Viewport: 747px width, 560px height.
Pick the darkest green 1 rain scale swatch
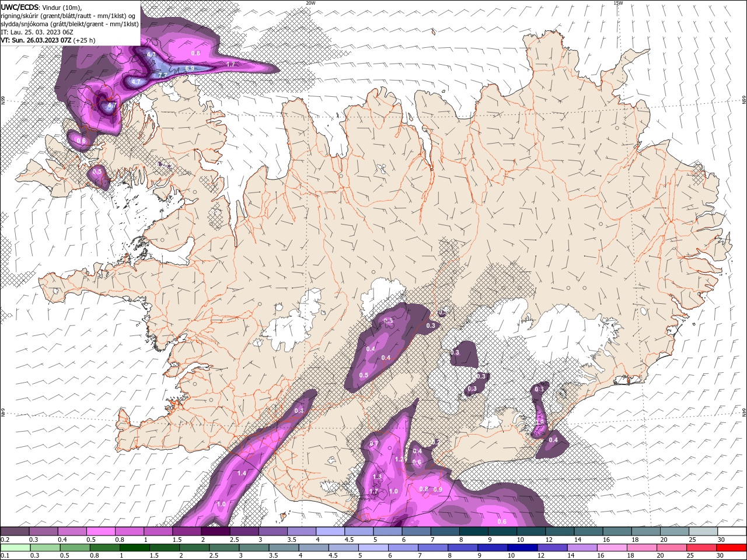coord(134,548)
